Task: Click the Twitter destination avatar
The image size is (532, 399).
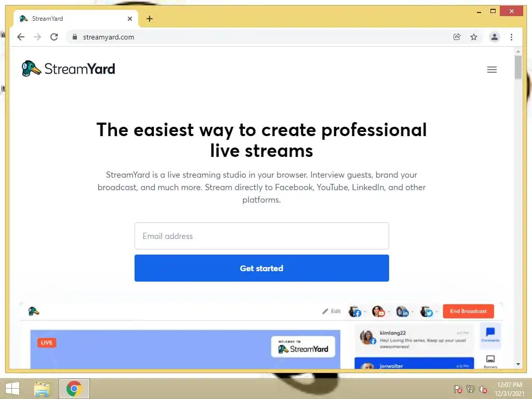Action: point(427,311)
